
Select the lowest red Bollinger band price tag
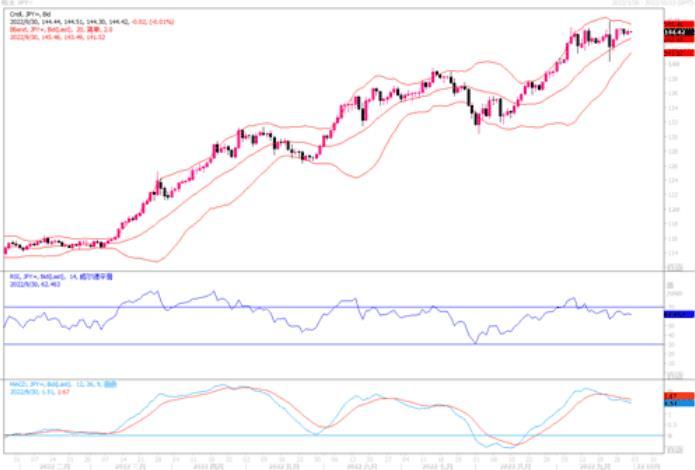coord(679,53)
